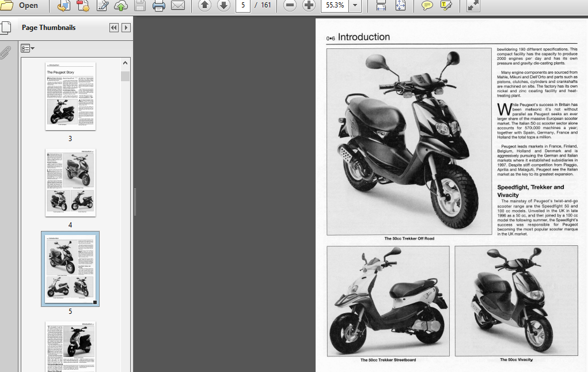The width and height of the screenshot is (588, 372).
Task: Click the thumbnail scrollbar up arrow
Action: tap(125, 63)
